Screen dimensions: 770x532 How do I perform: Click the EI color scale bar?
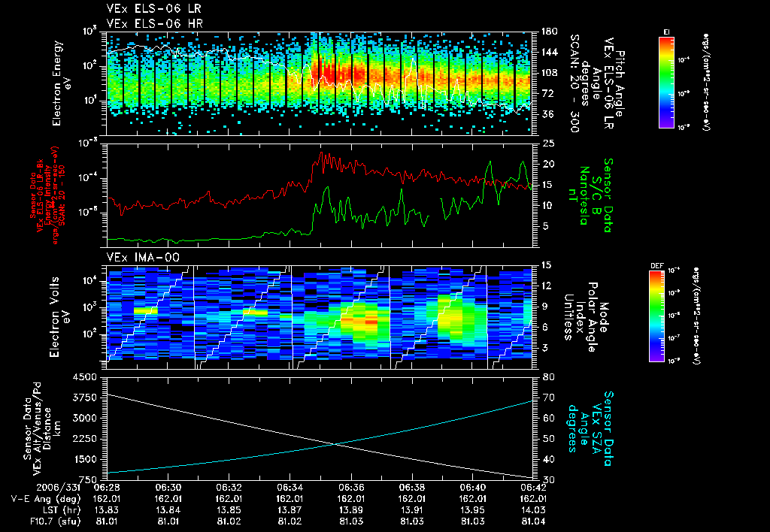pyautogui.click(x=666, y=83)
